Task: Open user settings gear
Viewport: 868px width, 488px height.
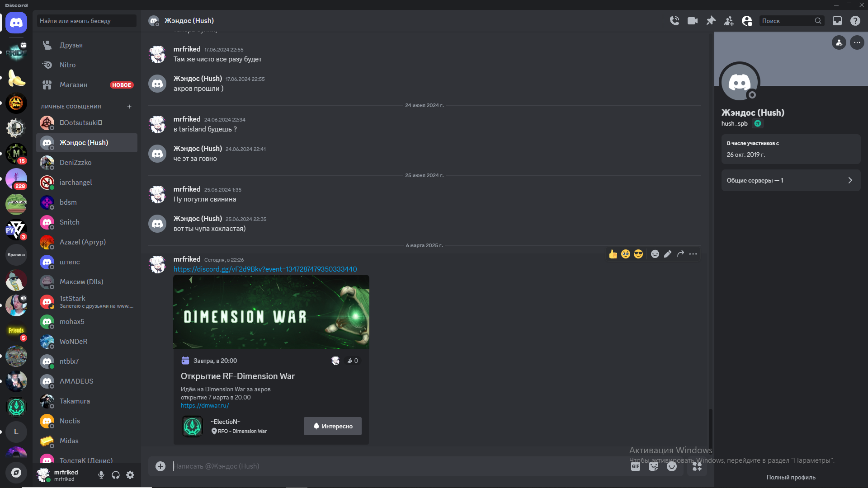Action: coord(130,475)
